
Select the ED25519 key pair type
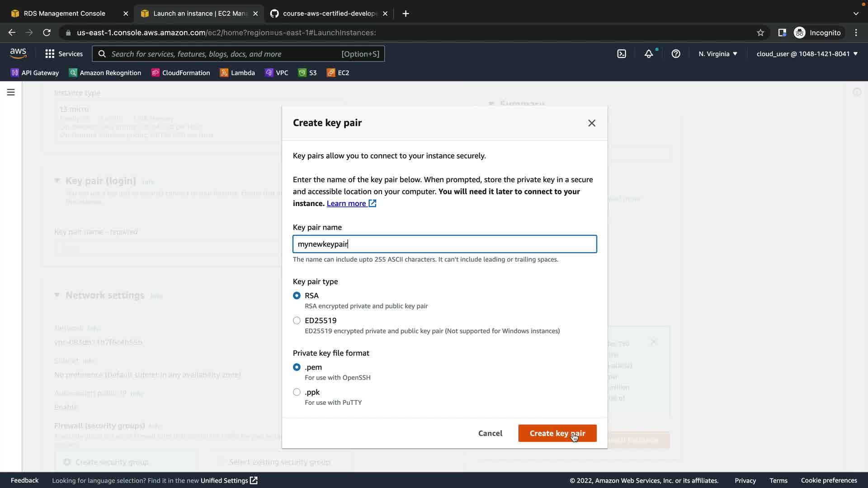click(x=297, y=320)
